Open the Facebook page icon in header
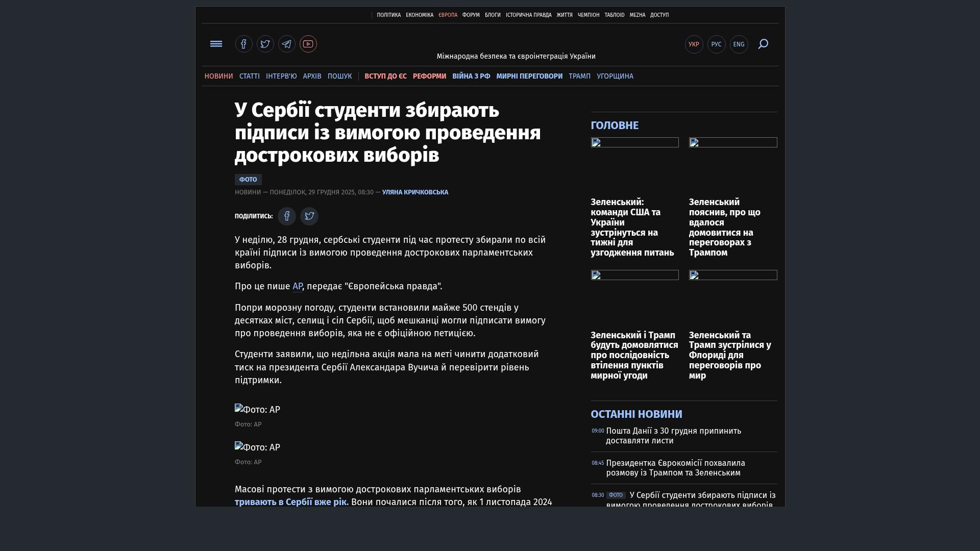The width and height of the screenshot is (980, 551). [x=244, y=44]
